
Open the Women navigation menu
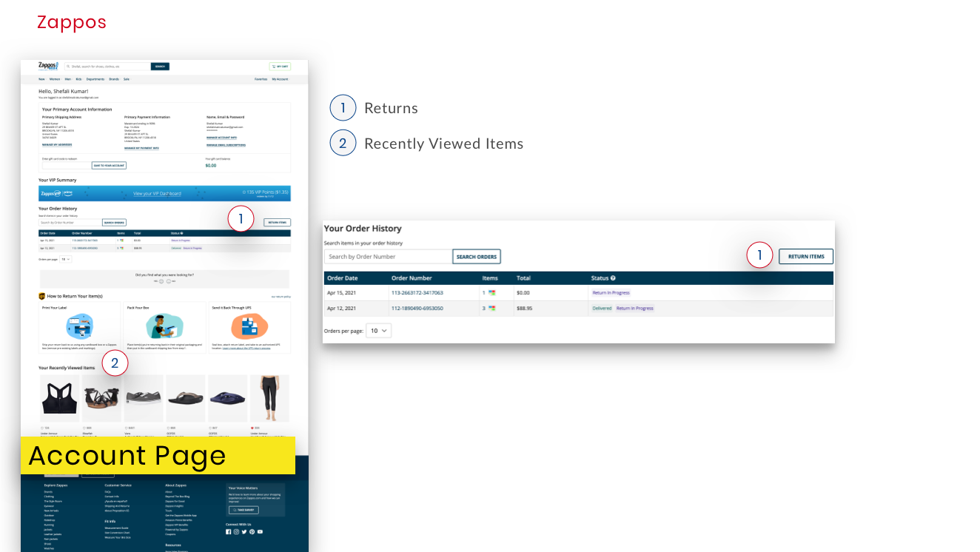pyautogui.click(x=55, y=79)
